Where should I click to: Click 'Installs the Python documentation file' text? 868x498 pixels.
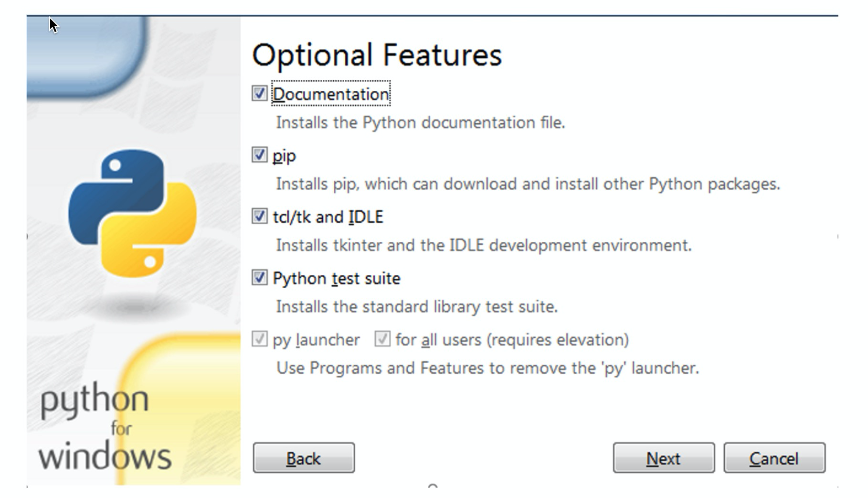[x=420, y=122]
